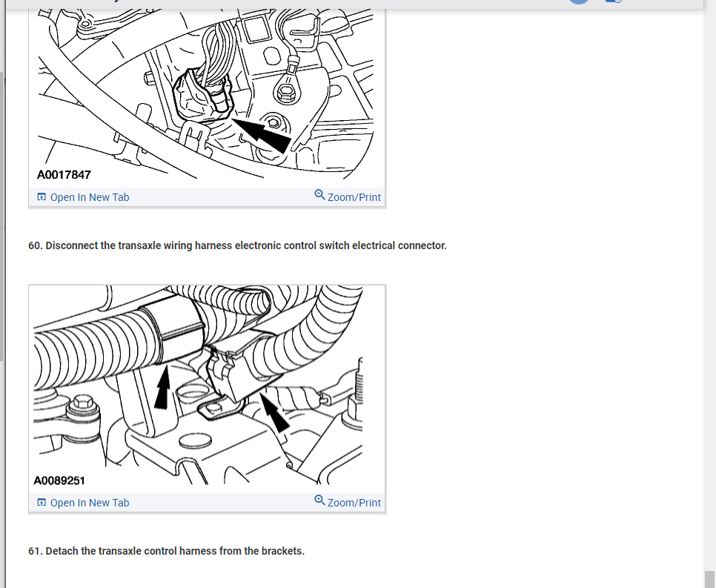Screen dimensions: 716x588
Task: Click the step 60 instruction text
Action: (237, 245)
